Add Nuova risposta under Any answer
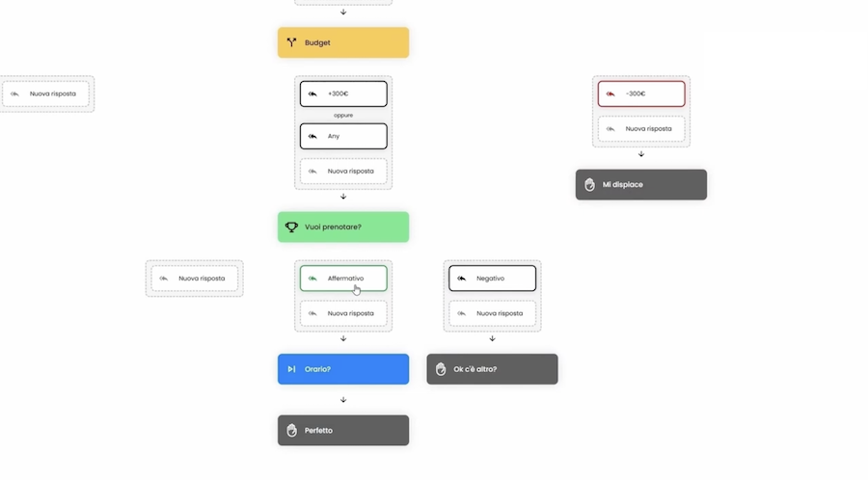 click(343, 172)
